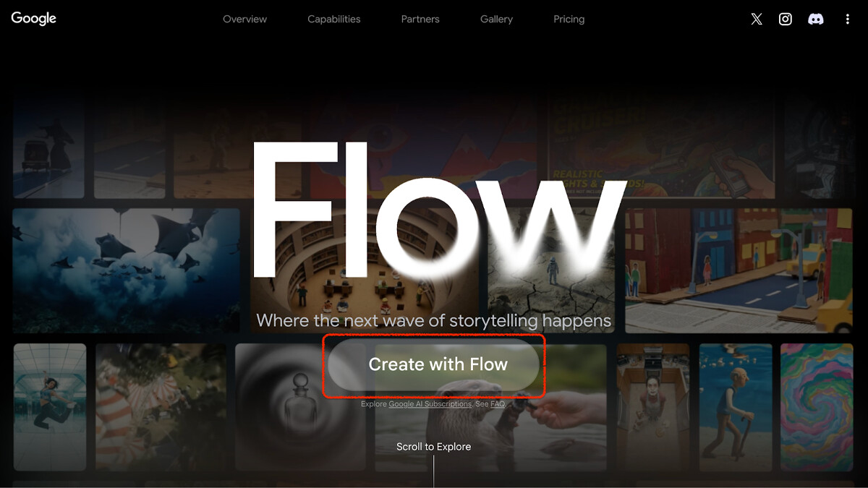Follow the Google AI Subscriptions link

(x=430, y=404)
